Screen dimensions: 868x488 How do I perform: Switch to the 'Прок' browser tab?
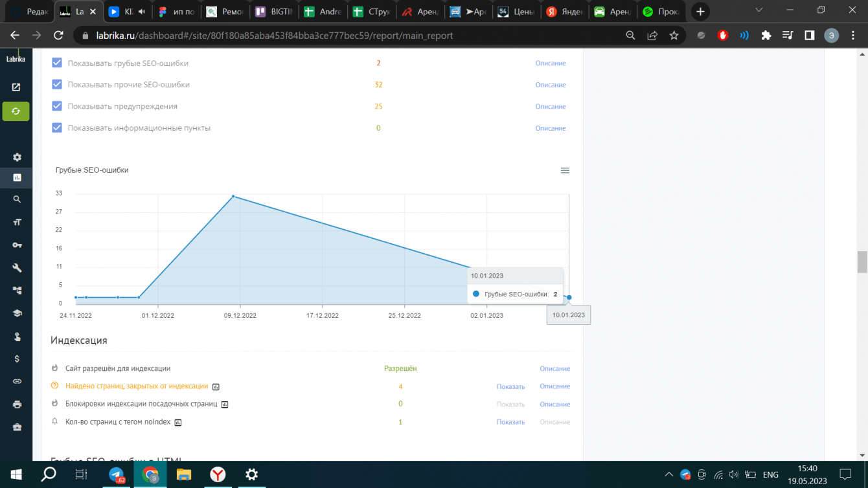(x=661, y=12)
